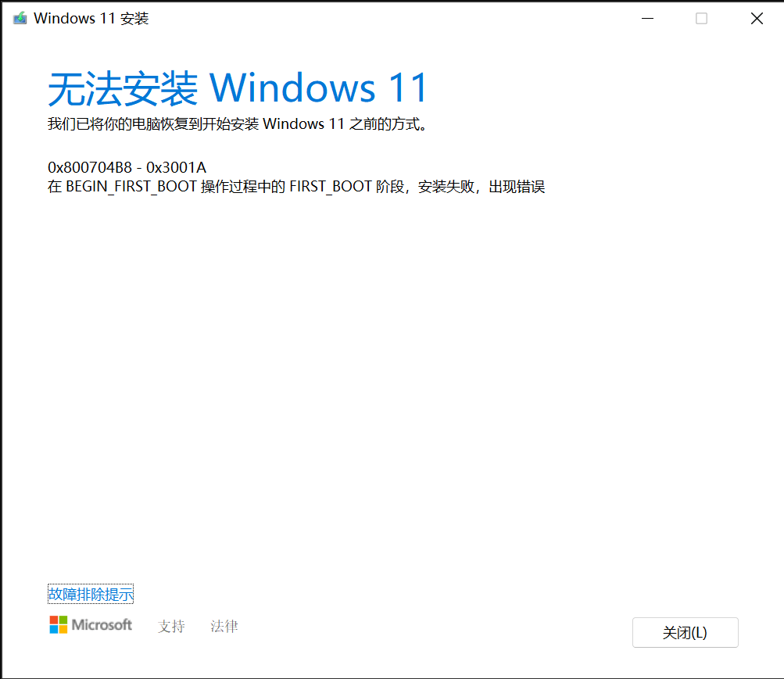Open the 法律 legal link

[224, 626]
